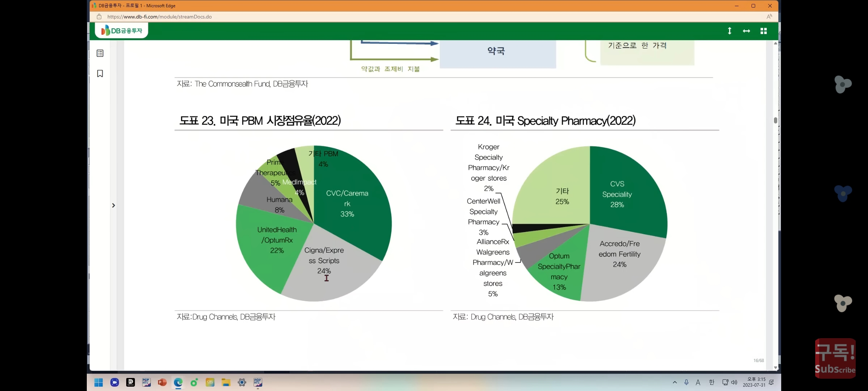The height and width of the screenshot is (391, 868).
Task: Open the black Fi app in taskbar
Action: [x=131, y=382]
